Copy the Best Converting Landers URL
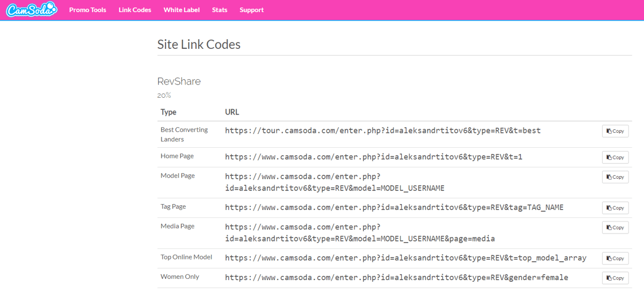 pos(615,131)
